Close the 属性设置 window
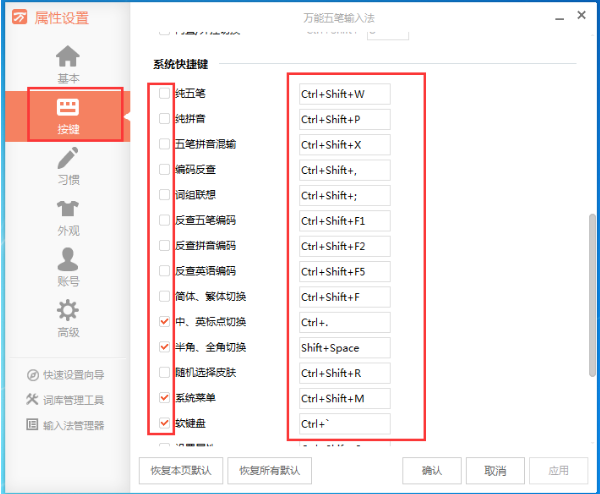 pyautogui.click(x=581, y=15)
